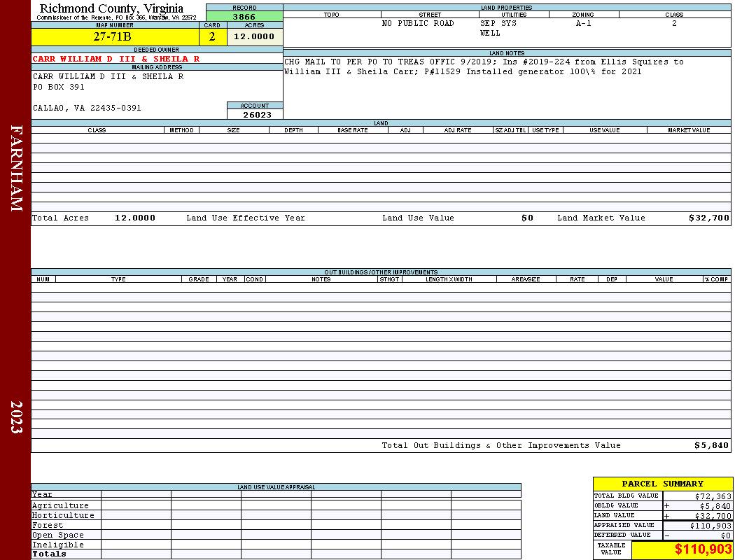Click zoning value A-1
The image size is (735, 560).
pos(584,23)
